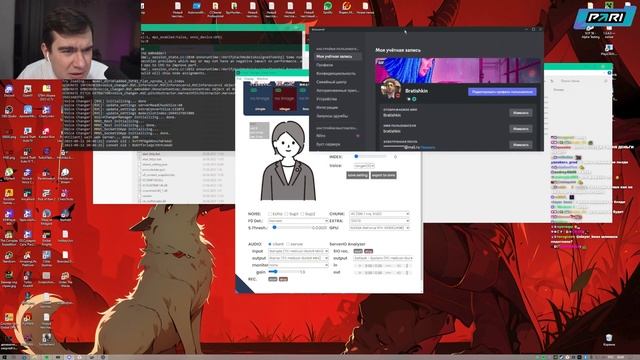
Task: Open 'Интеграции' in Discord settings sidebar
Action: coord(327,108)
